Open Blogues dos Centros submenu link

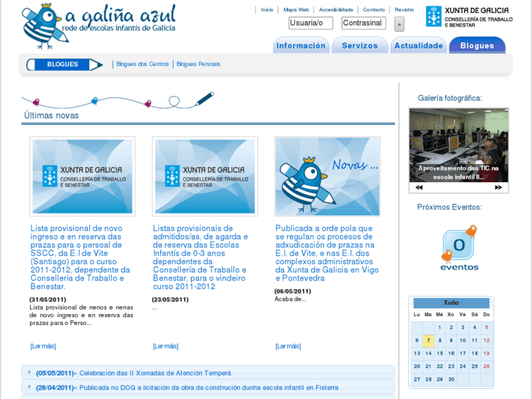(x=143, y=64)
